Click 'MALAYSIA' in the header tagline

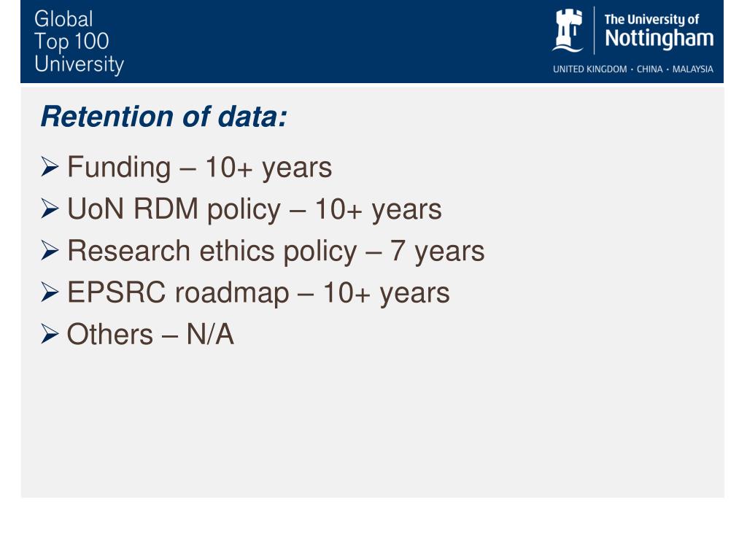[693, 69]
